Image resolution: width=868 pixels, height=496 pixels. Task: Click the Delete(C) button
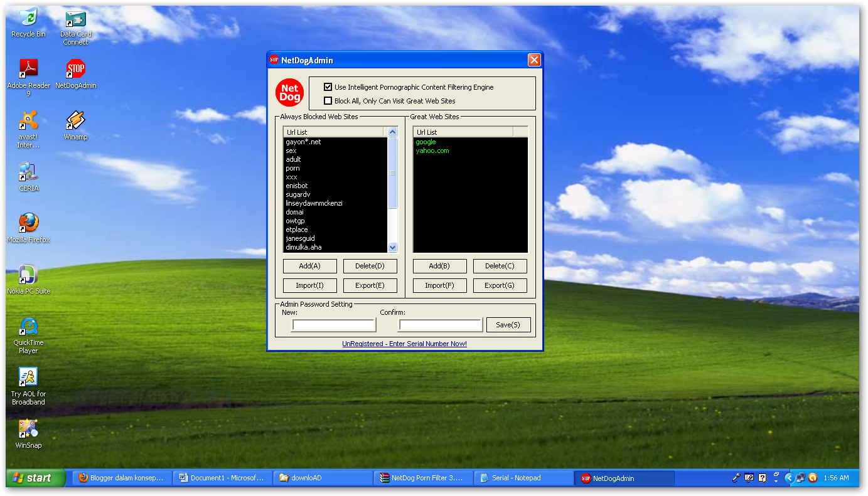pos(500,266)
